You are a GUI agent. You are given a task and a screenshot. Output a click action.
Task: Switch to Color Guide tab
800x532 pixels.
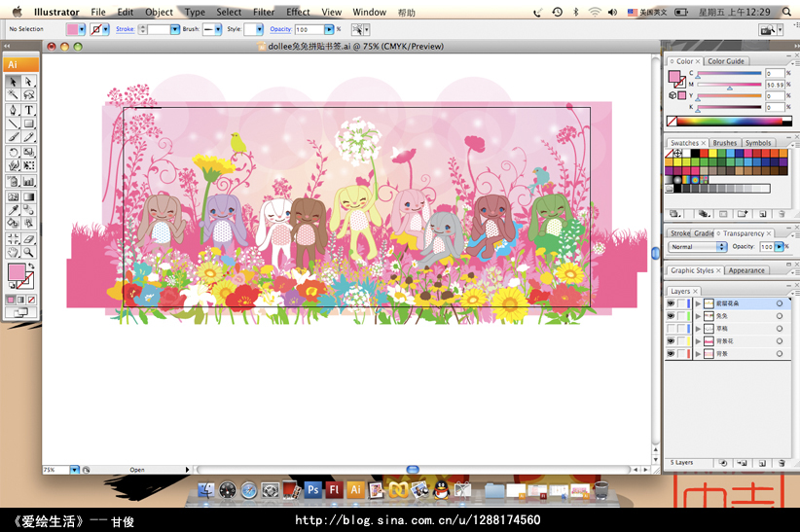click(725, 61)
